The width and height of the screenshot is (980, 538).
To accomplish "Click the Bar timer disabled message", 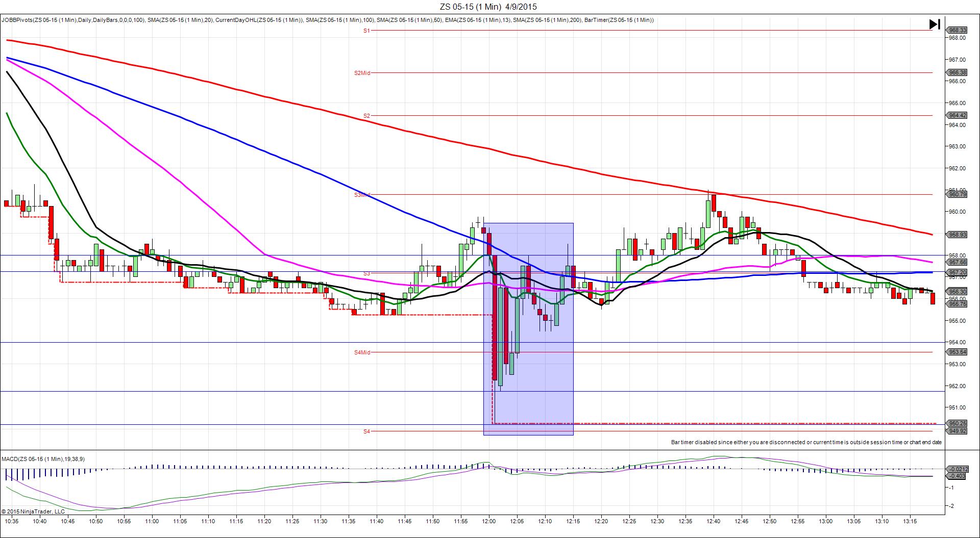I will click(x=806, y=442).
